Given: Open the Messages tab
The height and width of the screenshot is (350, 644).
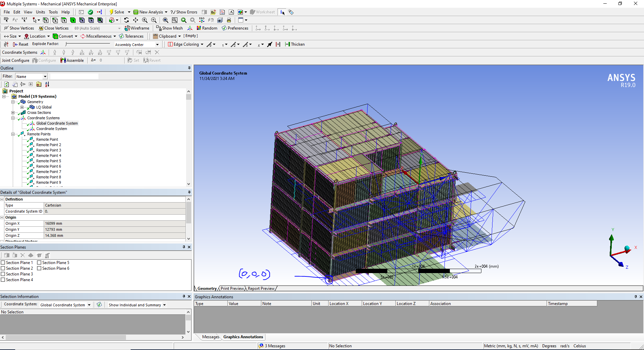Looking at the screenshot, I should point(211,337).
